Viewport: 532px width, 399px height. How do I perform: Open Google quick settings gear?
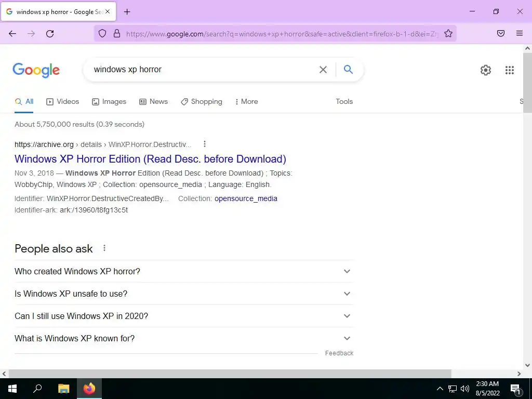pyautogui.click(x=486, y=70)
